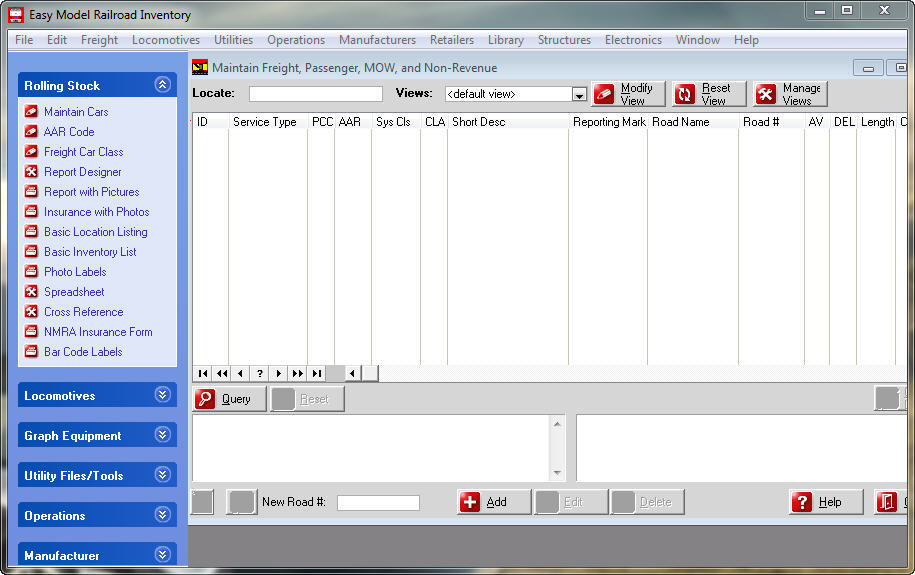Open the AAR Code item
Screen dimensions: 915x575
point(69,131)
